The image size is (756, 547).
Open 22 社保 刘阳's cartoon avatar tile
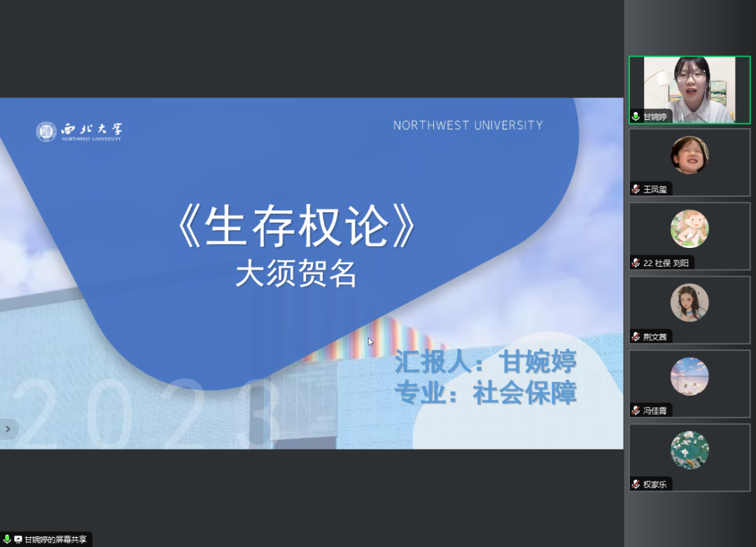689,228
